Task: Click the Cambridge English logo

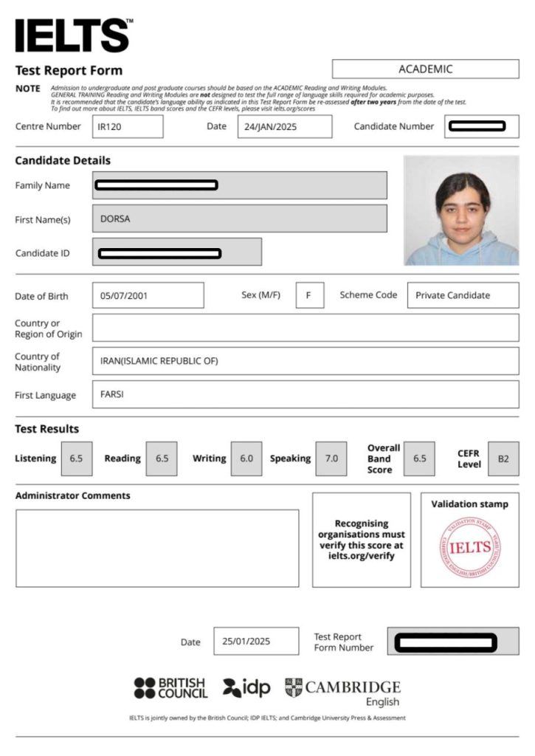Action: coord(342,692)
